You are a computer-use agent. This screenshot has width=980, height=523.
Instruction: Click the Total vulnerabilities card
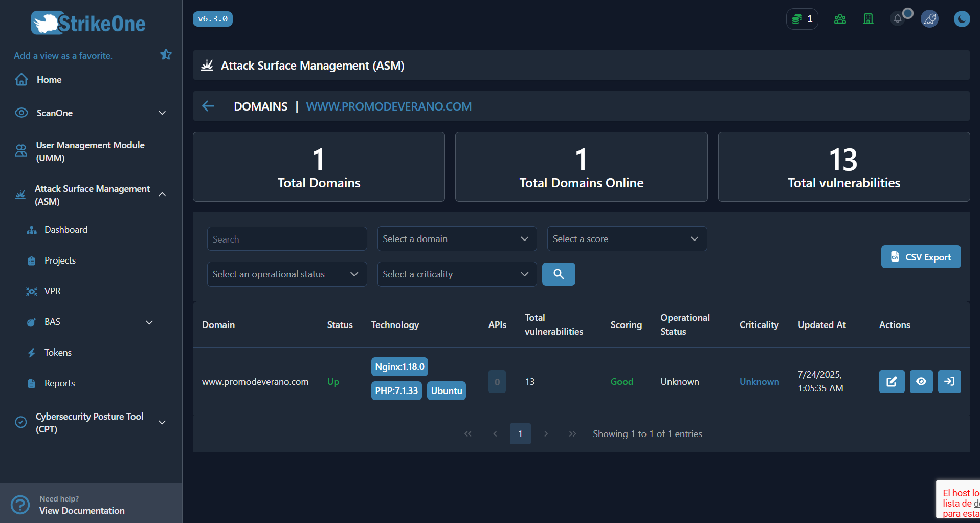pyautogui.click(x=844, y=166)
